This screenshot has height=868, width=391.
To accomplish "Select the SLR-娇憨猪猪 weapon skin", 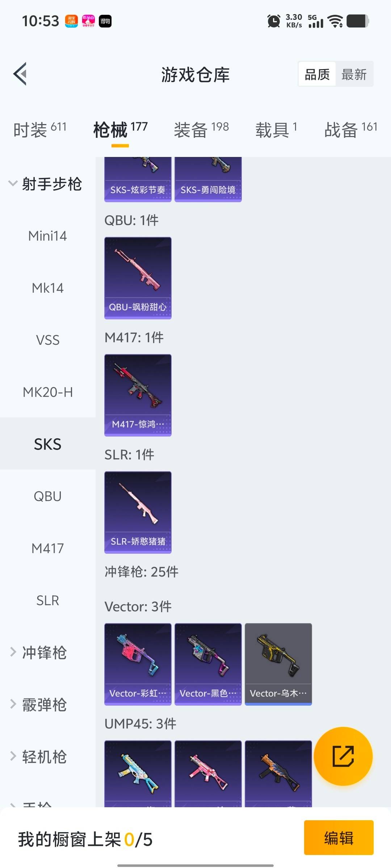I will [138, 512].
